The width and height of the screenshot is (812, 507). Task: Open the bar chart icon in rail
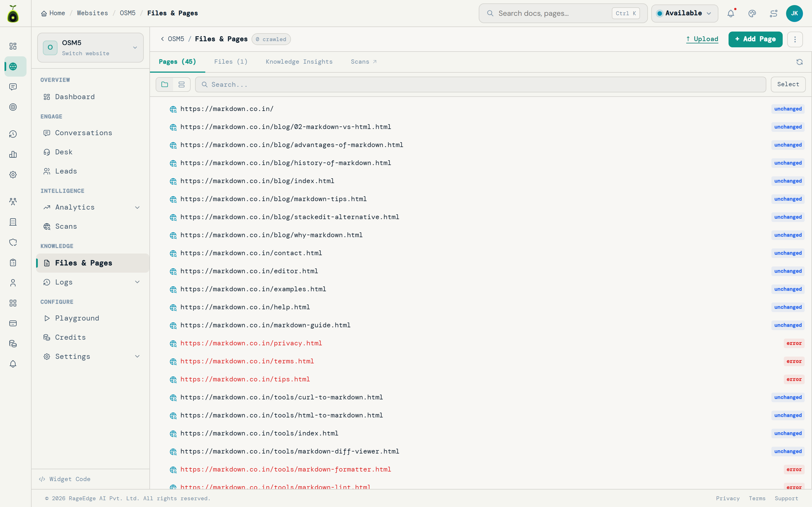pyautogui.click(x=13, y=154)
